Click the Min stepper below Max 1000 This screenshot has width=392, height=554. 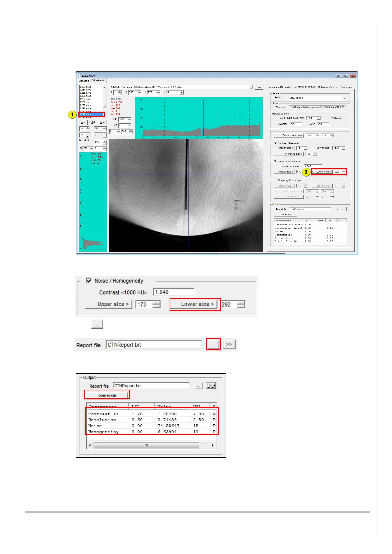[125, 126]
